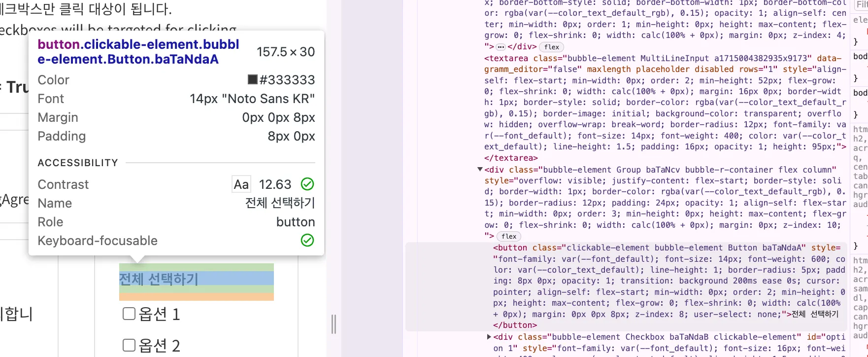Click the 157.5 × 30 dimensions text

(286, 52)
